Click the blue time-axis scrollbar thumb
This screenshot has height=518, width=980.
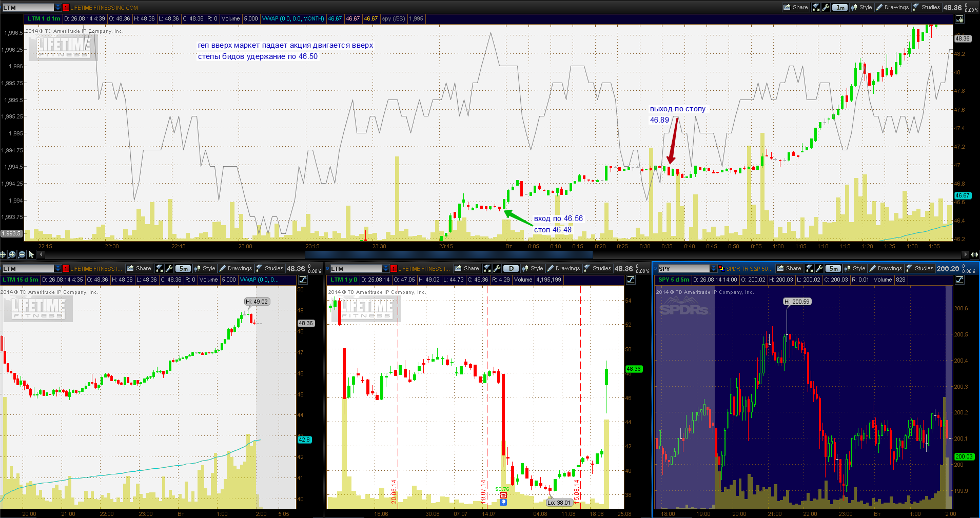pos(449,254)
